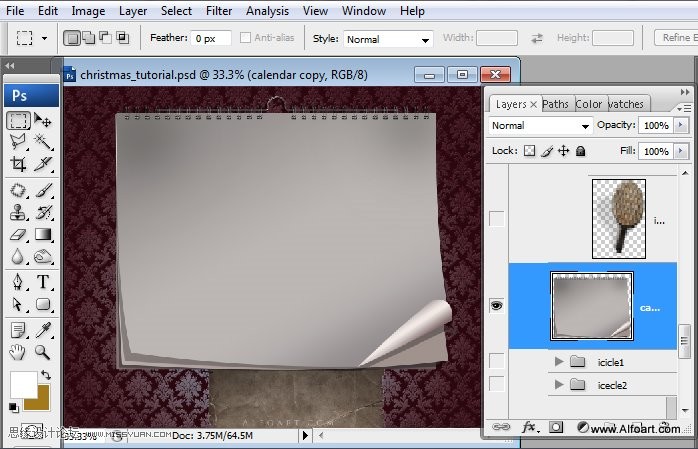Open the Filter menu
The width and height of the screenshot is (698, 449).
click(x=219, y=11)
